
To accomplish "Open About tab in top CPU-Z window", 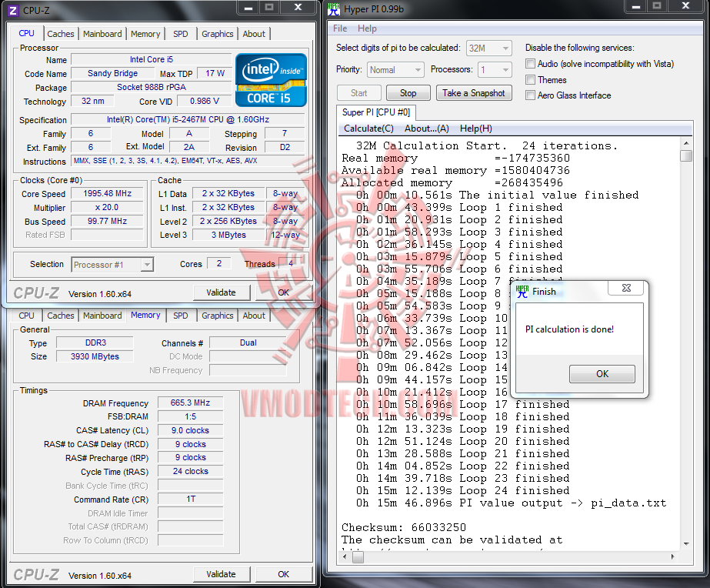I will (254, 34).
